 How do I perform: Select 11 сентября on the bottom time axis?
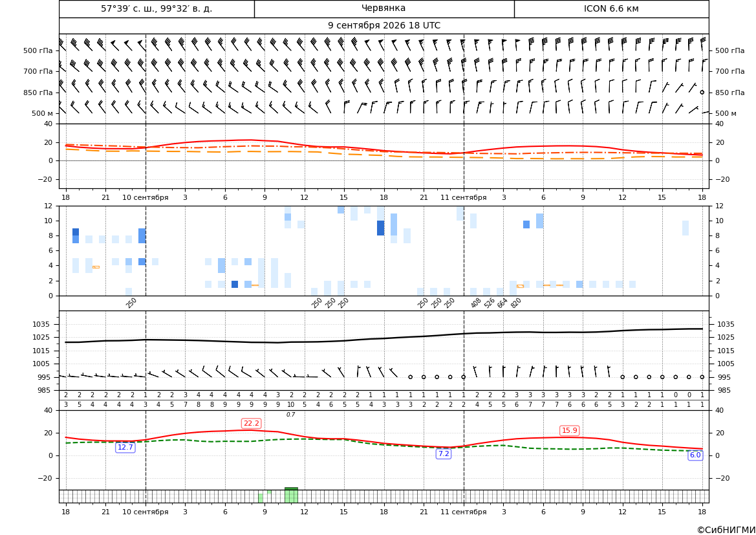pos(463,512)
